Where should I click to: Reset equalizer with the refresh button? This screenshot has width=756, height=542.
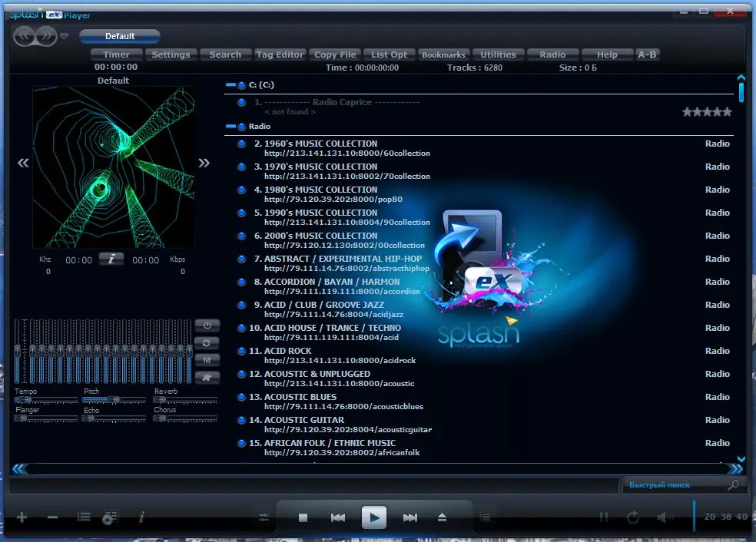207,342
